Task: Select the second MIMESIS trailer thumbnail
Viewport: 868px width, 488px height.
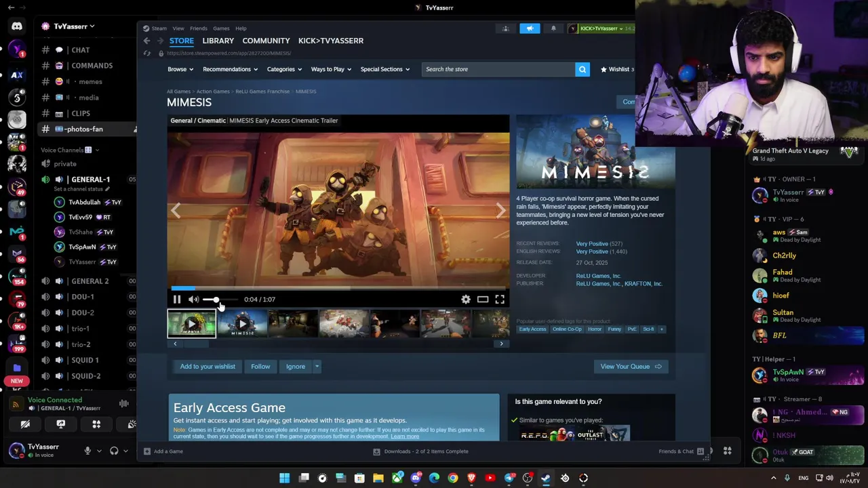Action: coord(242,324)
